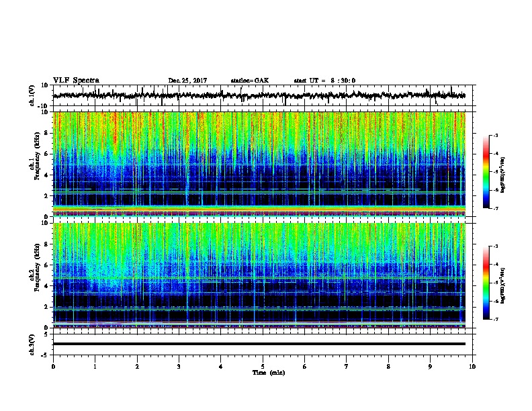532x411 pixels.
Task: Click the "2" kHz tick on the ch.2 frequency axis
Action: 46,307
